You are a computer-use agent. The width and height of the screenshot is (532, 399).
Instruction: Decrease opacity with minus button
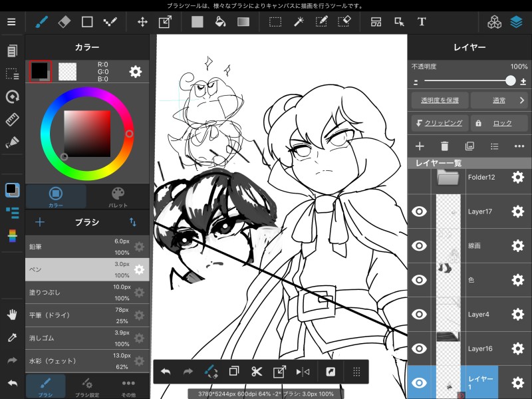pos(416,82)
